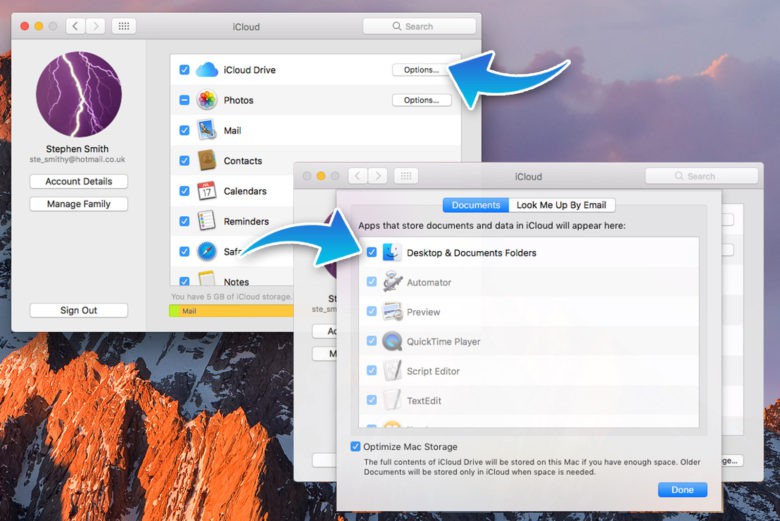Click grid button in front iCloud window
Image resolution: width=780 pixels, height=521 pixels.
[406, 176]
